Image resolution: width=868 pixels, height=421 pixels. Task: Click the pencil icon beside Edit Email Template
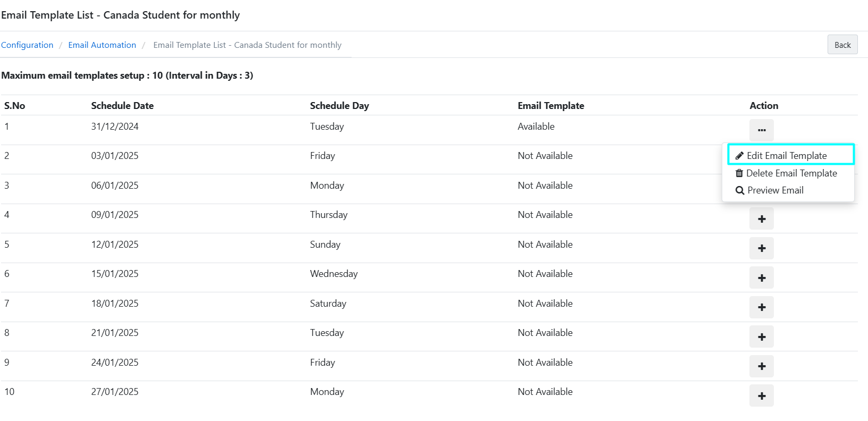(739, 156)
